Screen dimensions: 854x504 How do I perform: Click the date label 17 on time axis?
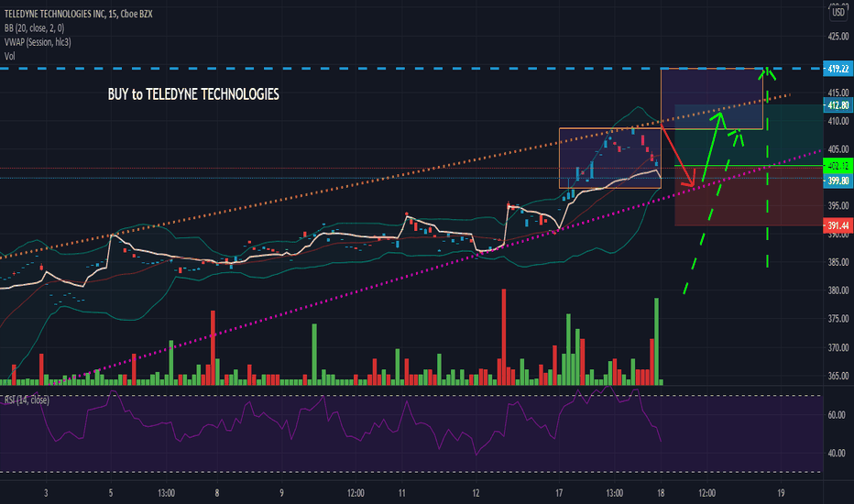tap(559, 493)
